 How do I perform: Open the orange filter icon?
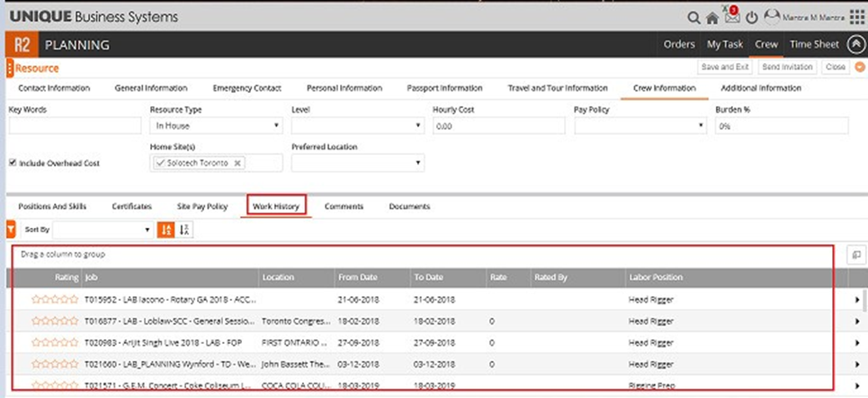tap(10, 231)
